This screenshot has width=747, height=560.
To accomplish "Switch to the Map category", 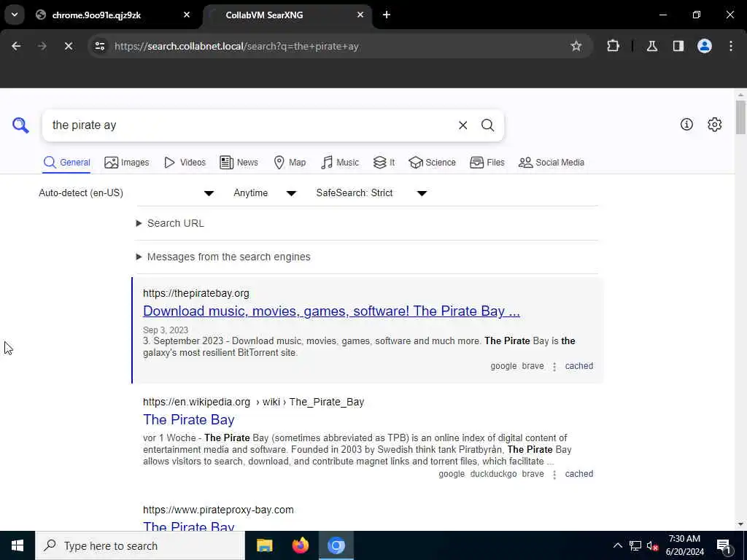I will point(290,163).
